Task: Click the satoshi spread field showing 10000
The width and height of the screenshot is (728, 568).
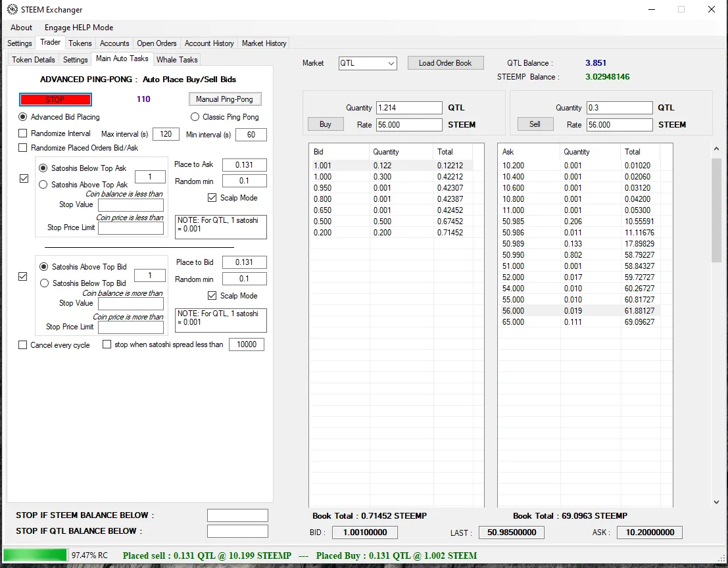Action: pyautogui.click(x=247, y=344)
